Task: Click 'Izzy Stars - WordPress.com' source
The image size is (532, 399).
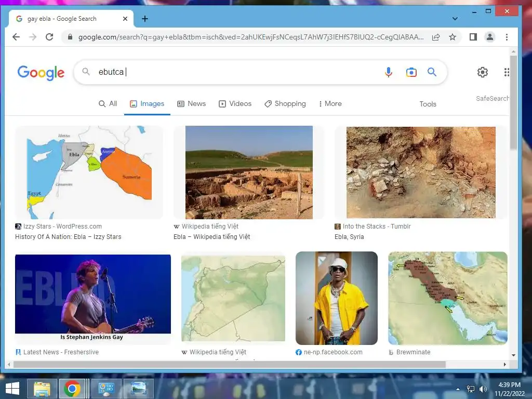Action: [x=62, y=227]
